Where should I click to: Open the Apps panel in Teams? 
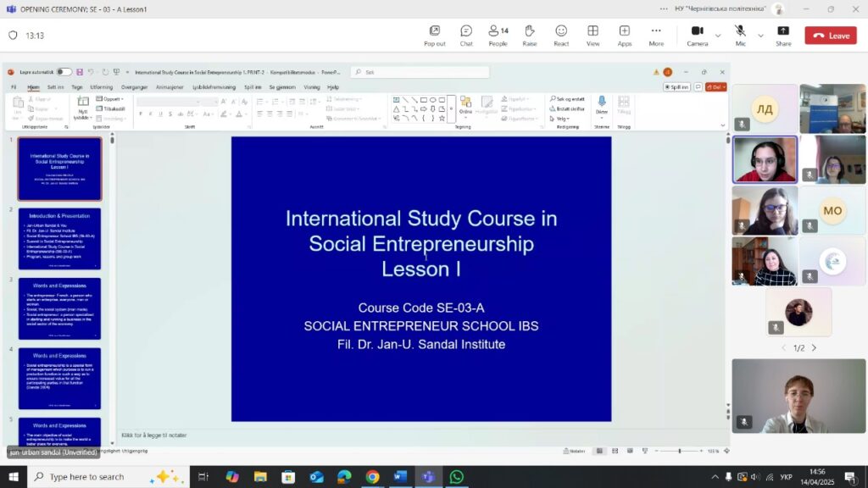[x=625, y=36]
